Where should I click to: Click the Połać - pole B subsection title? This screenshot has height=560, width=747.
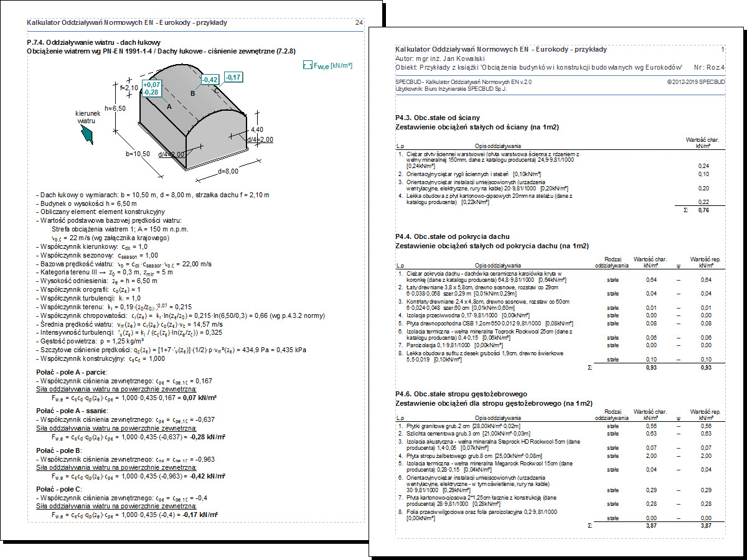[63, 450]
